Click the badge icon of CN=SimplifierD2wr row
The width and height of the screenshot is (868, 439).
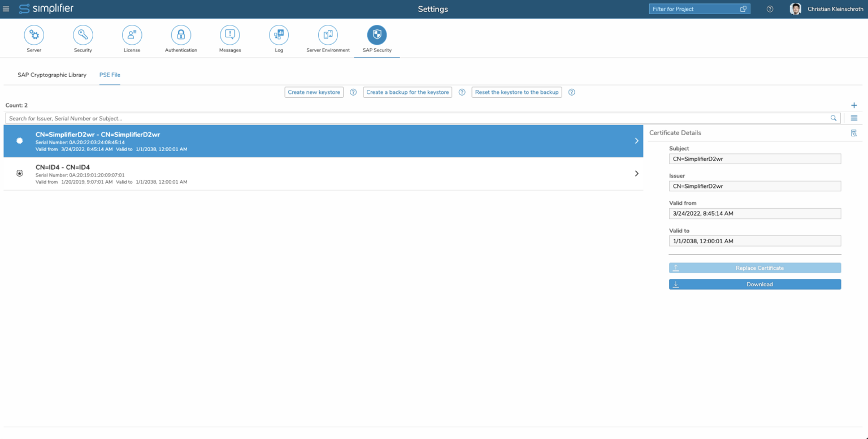pos(20,141)
